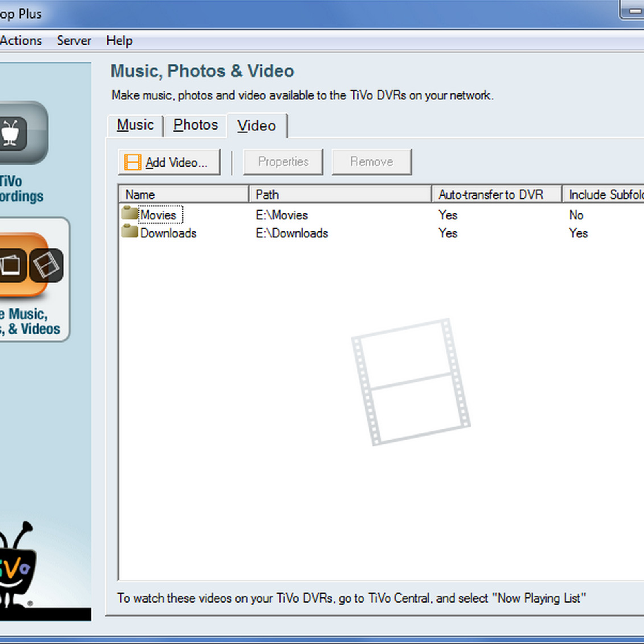Image resolution: width=644 pixels, height=644 pixels.
Task: Minimize the Desktop Plus window
Action: [633, 10]
